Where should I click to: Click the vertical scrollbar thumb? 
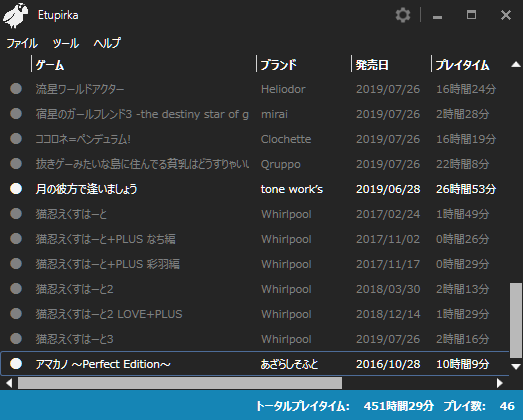pyautogui.click(x=516, y=320)
